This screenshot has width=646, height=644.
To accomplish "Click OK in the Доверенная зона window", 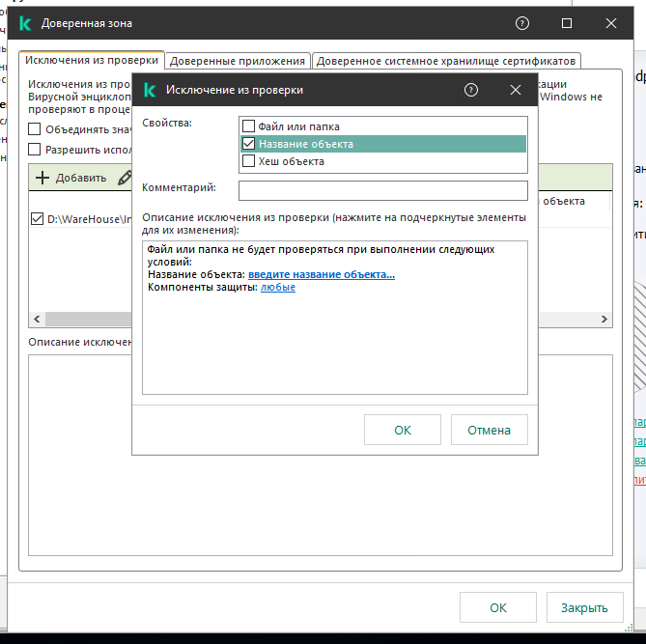I will pos(498,607).
